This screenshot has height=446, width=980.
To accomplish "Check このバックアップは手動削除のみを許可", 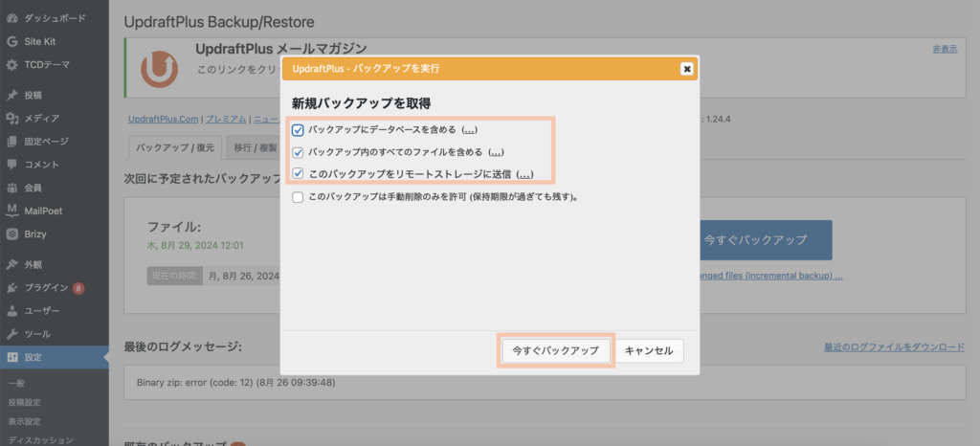I will [x=299, y=197].
